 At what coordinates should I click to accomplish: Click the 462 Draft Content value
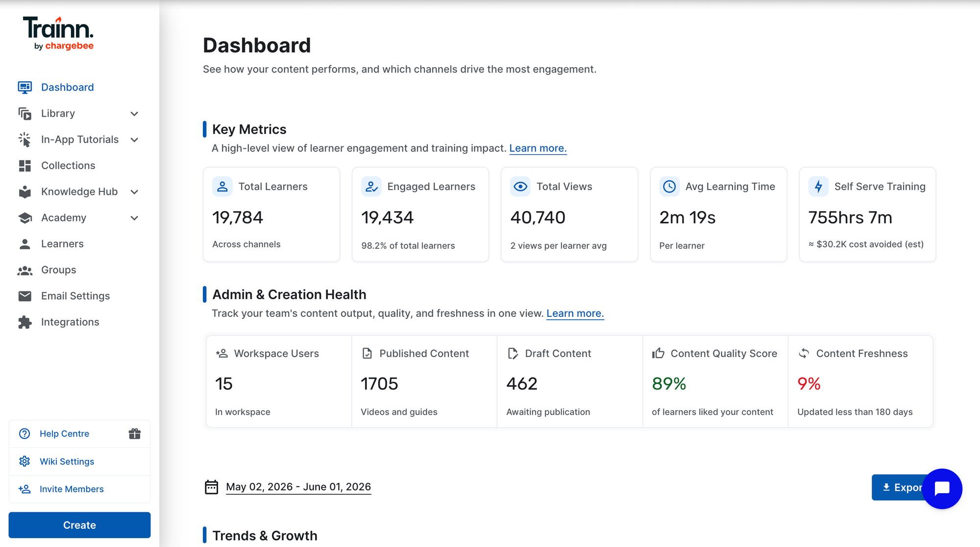tap(522, 383)
